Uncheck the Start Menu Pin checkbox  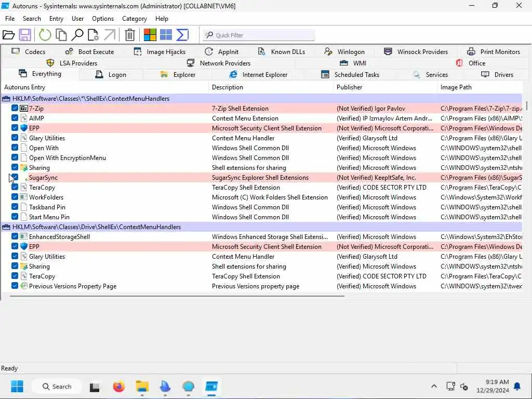tap(15, 217)
